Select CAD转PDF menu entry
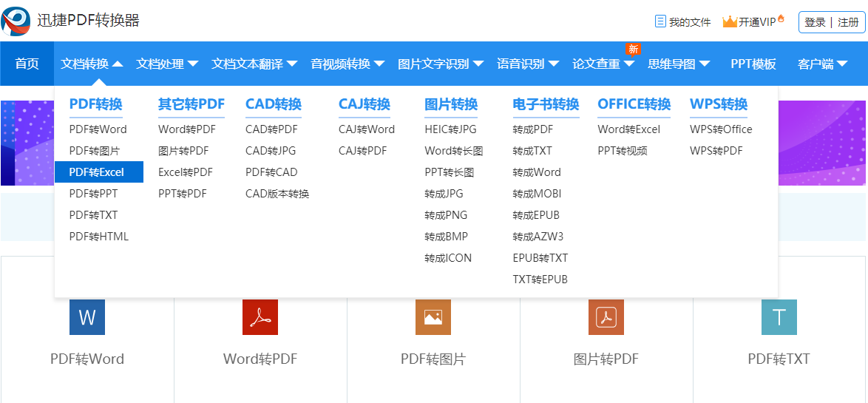 (x=272, y=129)
